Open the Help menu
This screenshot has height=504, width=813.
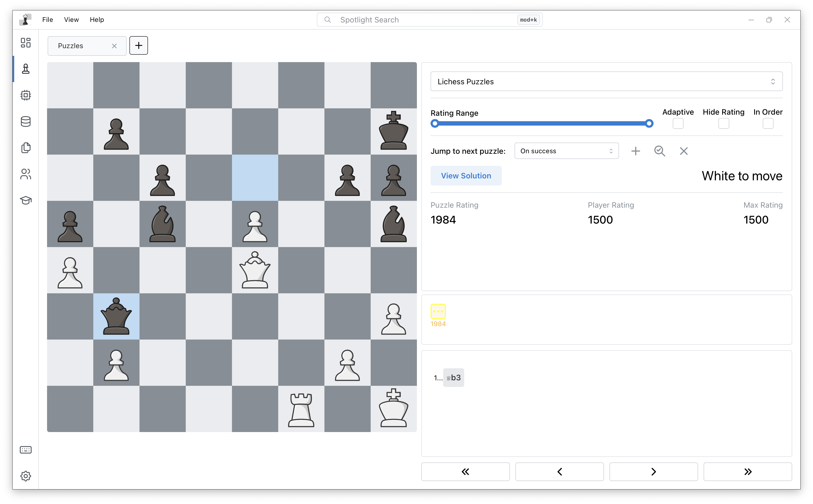[97, 20]
